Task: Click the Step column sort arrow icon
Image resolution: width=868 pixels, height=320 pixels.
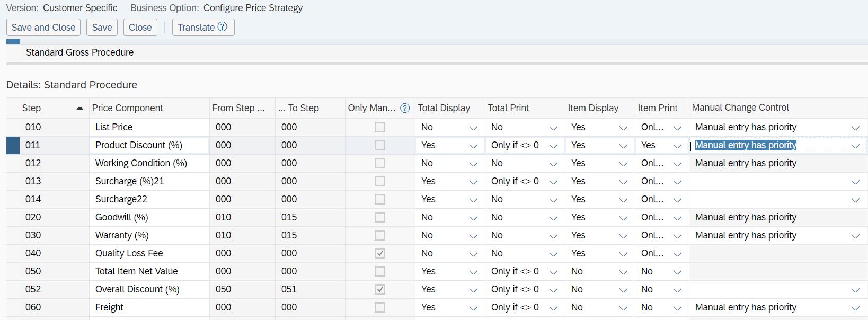Action: click(79, 108)
